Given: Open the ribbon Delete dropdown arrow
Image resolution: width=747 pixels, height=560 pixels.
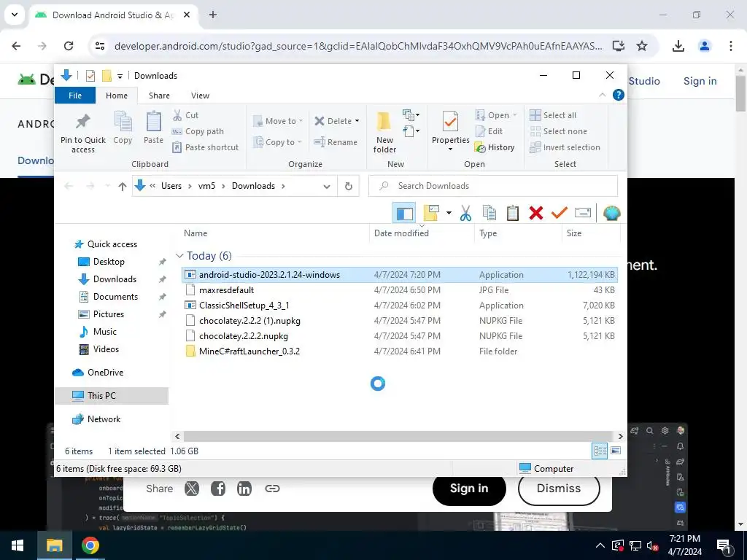Looking at the screenshot, I should tap(357, 121).
